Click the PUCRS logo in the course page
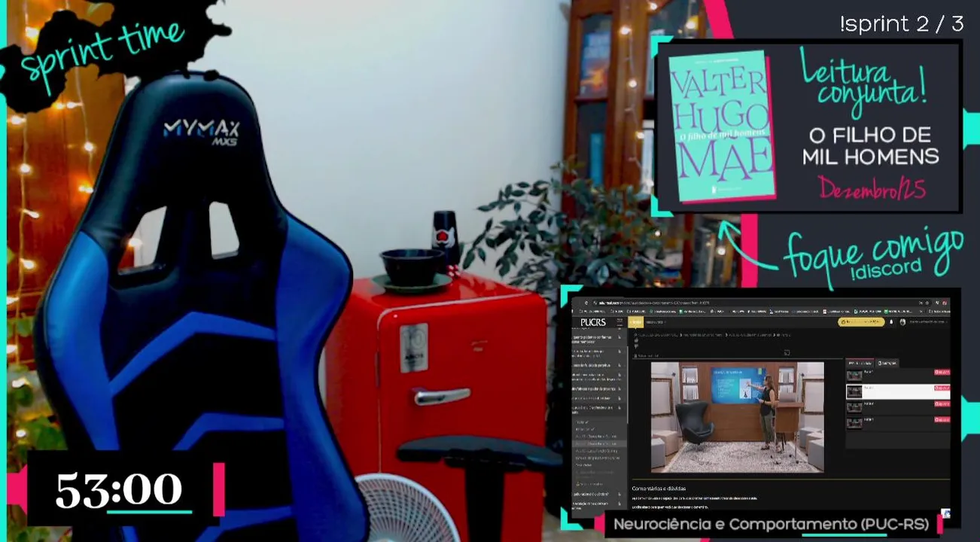 pyautogui.click(x=593, y=322)
